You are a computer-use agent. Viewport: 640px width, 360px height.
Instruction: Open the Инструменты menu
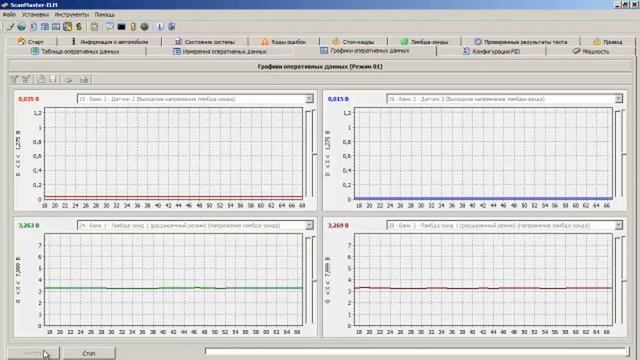click(71, 15)
